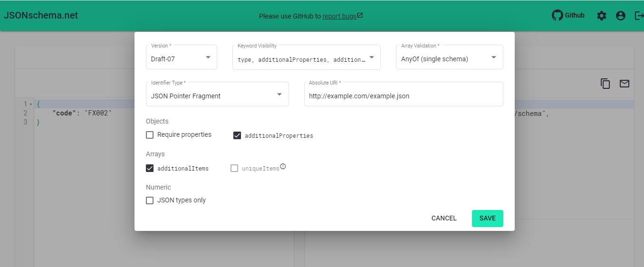Open the Version Draft-07 dropdown
Screen dimensions: 644x267
182,57
